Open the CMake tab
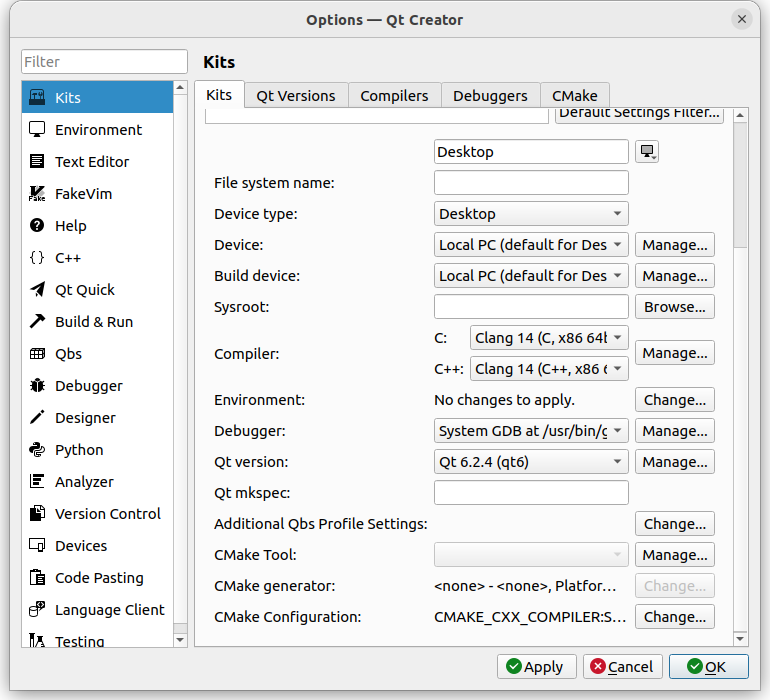Viewport: 770px width, 700px height. click(x=575, y=95)
